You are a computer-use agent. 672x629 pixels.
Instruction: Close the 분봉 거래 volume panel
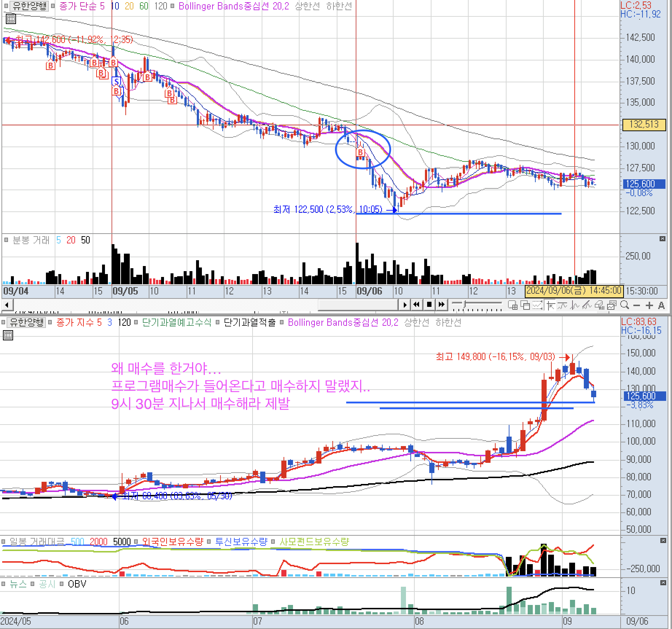click(x=663, y=239)
